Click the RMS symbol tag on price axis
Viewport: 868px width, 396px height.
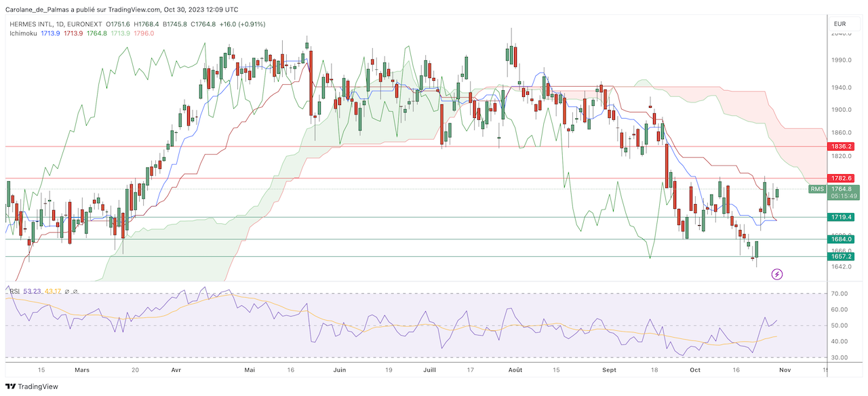point(817,189)
